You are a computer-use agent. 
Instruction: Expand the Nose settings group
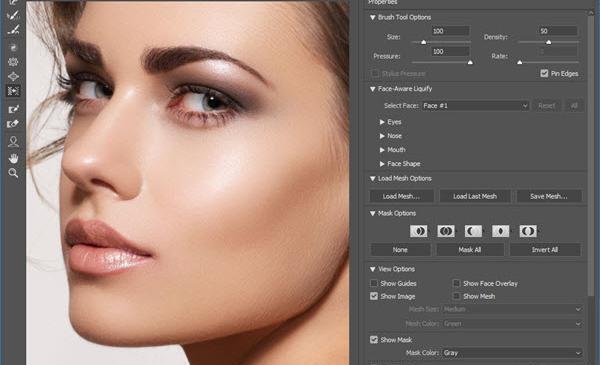382,136
